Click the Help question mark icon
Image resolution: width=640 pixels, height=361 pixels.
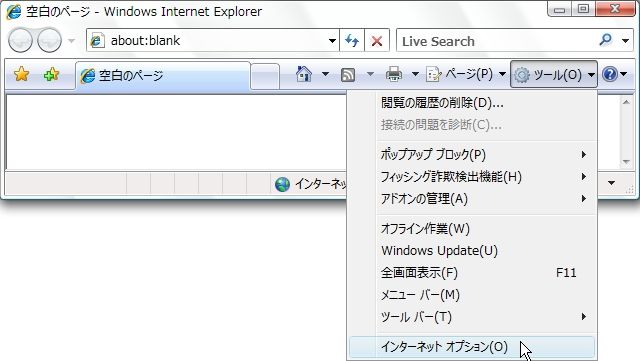click(609, 74)
